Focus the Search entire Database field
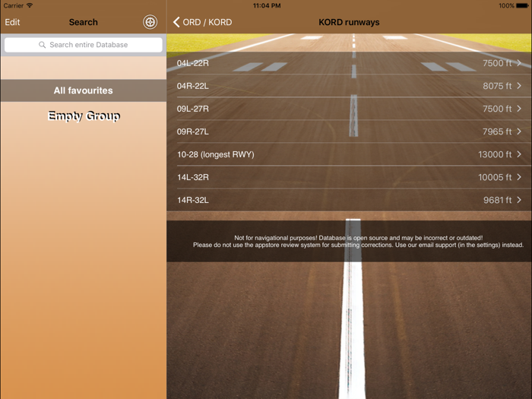 pos(83,45)
